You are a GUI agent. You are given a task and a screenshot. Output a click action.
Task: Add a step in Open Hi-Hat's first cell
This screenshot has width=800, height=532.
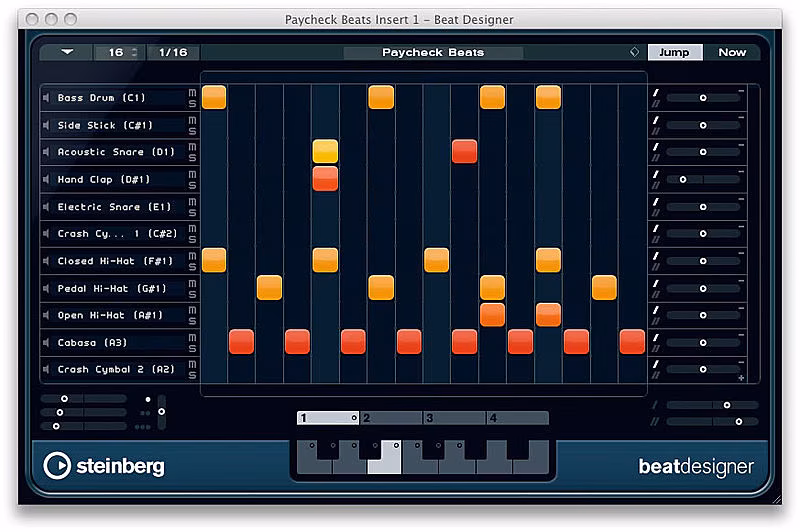pyautogui.click(x=214, y=315)
